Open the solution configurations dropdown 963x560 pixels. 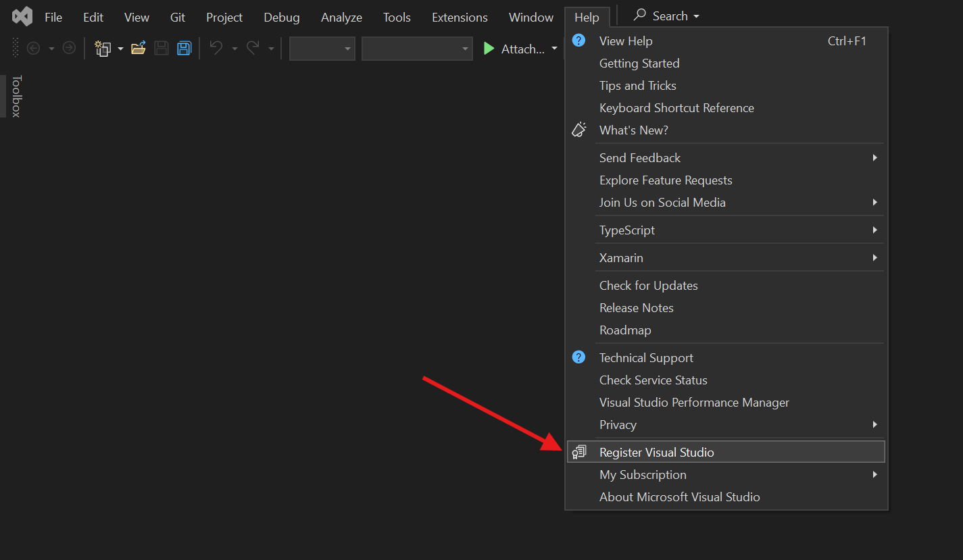[322, 48]
